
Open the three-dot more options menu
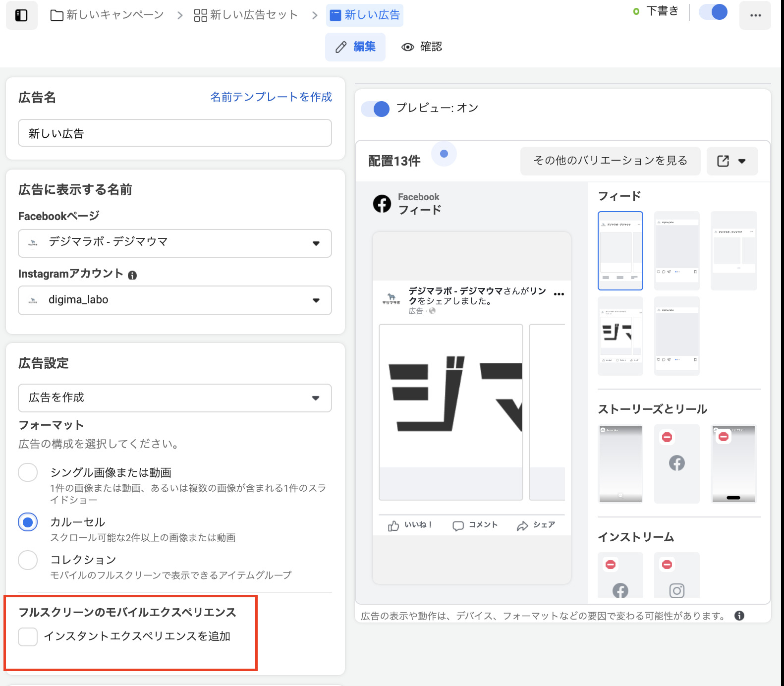[x=755, y=15]
